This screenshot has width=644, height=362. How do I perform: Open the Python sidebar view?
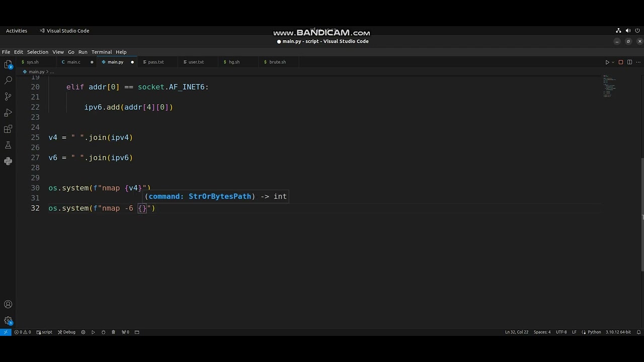pos(8,161)
